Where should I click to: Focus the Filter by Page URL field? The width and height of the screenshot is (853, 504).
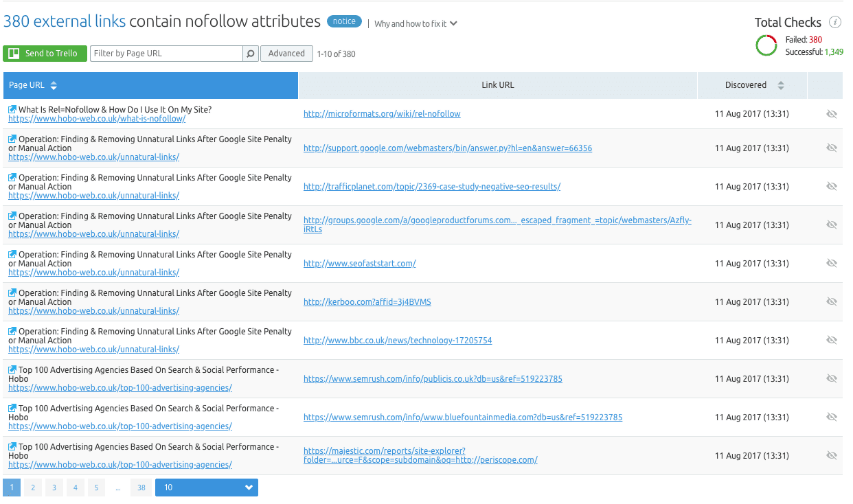coord(167,54)
